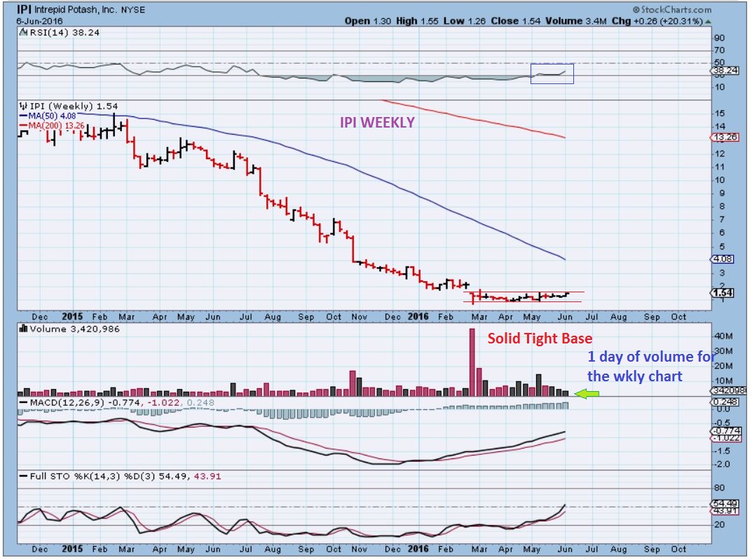Click the company name Intrepid Potash, Inc.
This screenshot has height=560, width=752.
76,10
